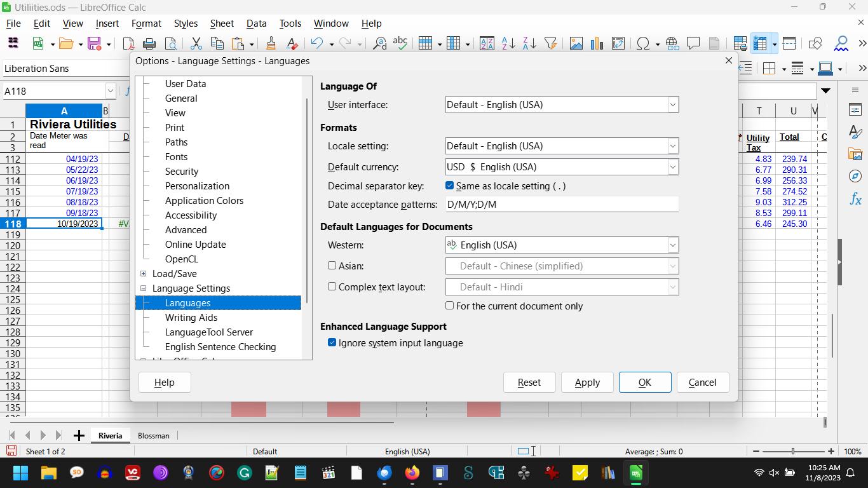Viewport: 868px width, 488px height.
Task: Select Application Colors in options tree
Action: coord(204,201)
